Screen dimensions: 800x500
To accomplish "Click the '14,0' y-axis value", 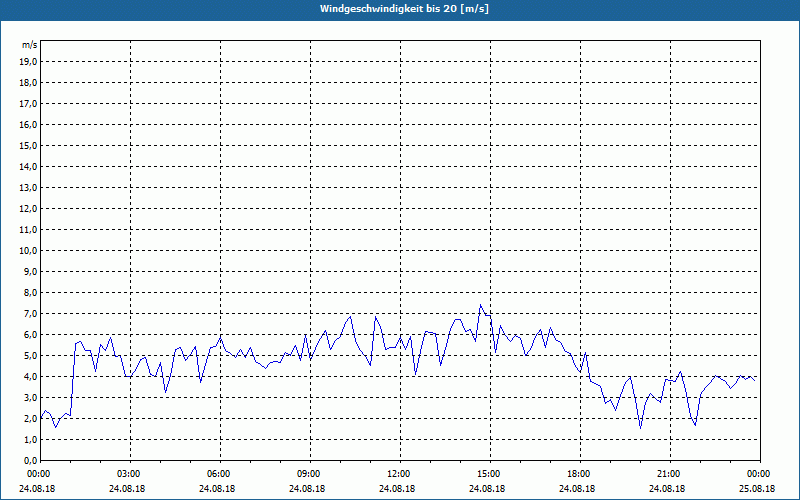I will coord(28,166).
